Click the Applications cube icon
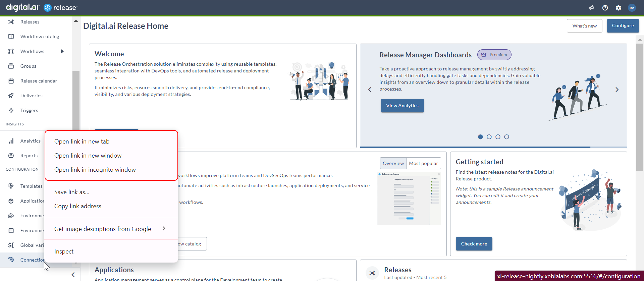The image size is (644, 281). [11, 201]
